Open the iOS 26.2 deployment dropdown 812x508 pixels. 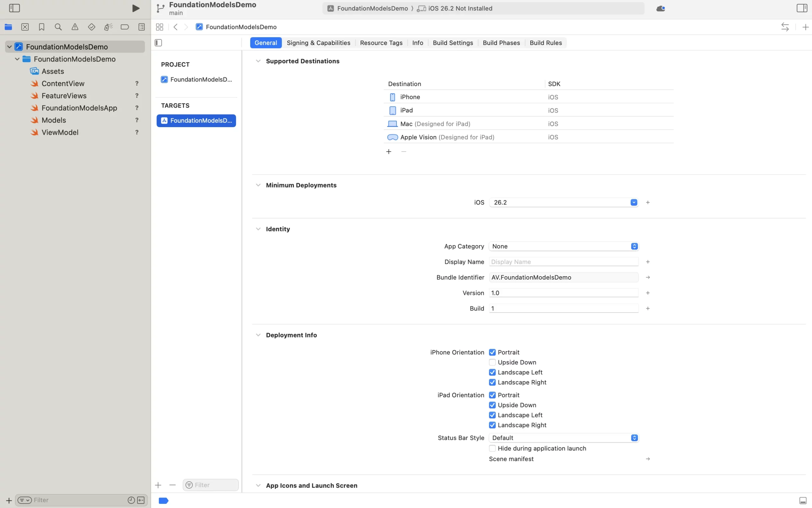pos(633,202)
